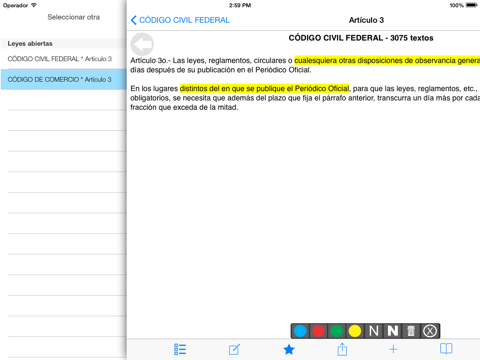
Task: Pick the yellow highlighter swatch
Action: coord(355,331)
